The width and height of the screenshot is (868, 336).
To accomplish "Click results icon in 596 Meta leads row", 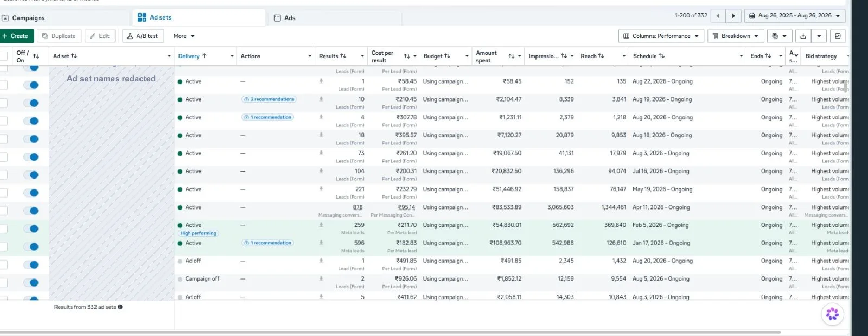I will (321, 243).
